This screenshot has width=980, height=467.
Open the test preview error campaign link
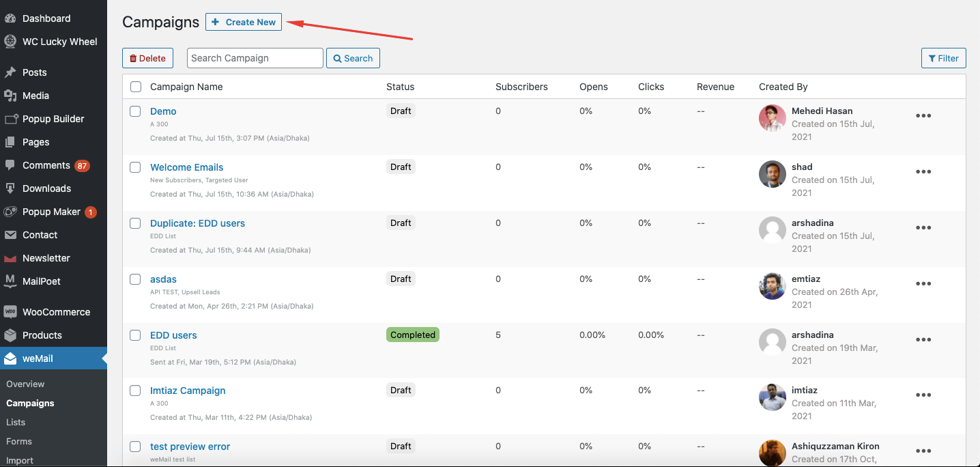(x=190, y=446)
